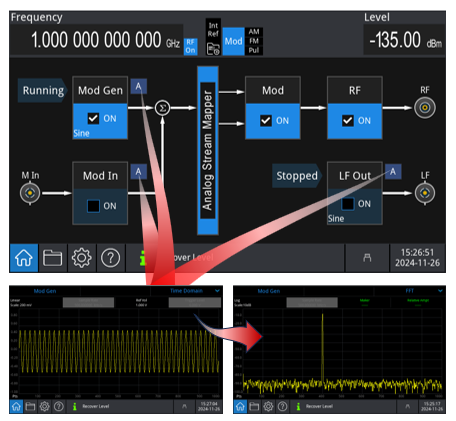Click the Stopped status label
Image resolution: width=456 pixels, height=421 pixels.
(x=297, y=176)
